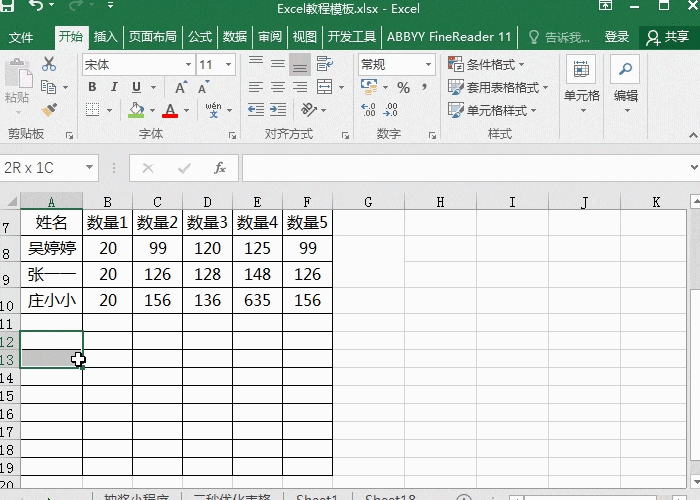Click the red font color swatch
Screen dimensions: 700x500
pos(170,111)
